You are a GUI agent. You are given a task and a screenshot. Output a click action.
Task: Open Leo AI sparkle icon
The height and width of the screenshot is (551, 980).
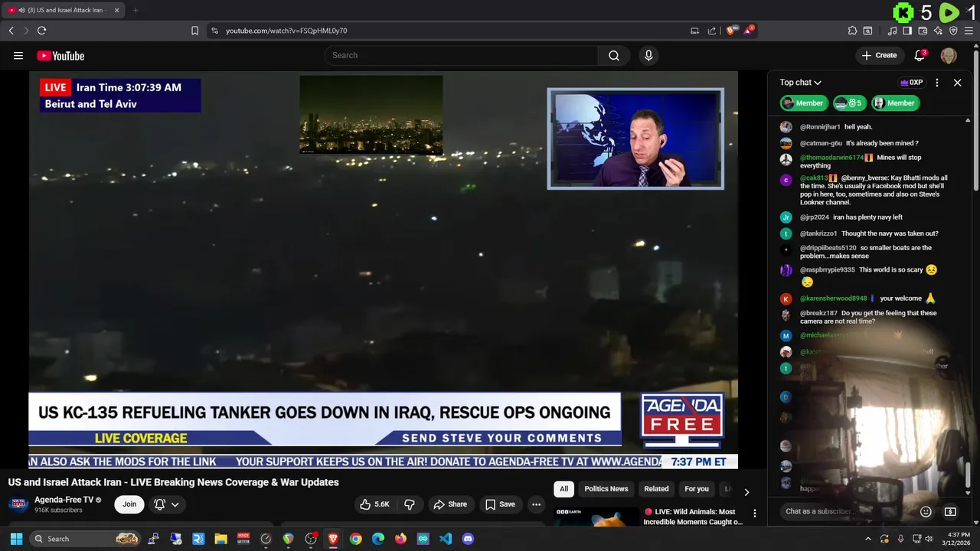[938, 31]
